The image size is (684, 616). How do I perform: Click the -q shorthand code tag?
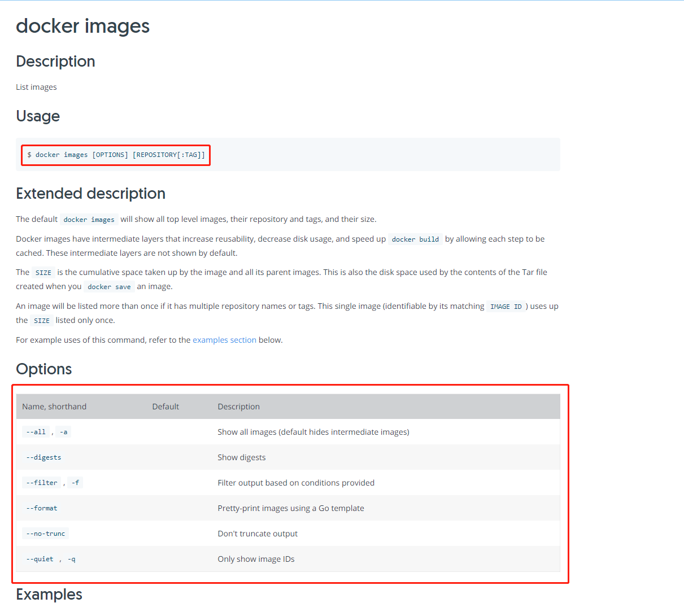click(x=72, y=559)
